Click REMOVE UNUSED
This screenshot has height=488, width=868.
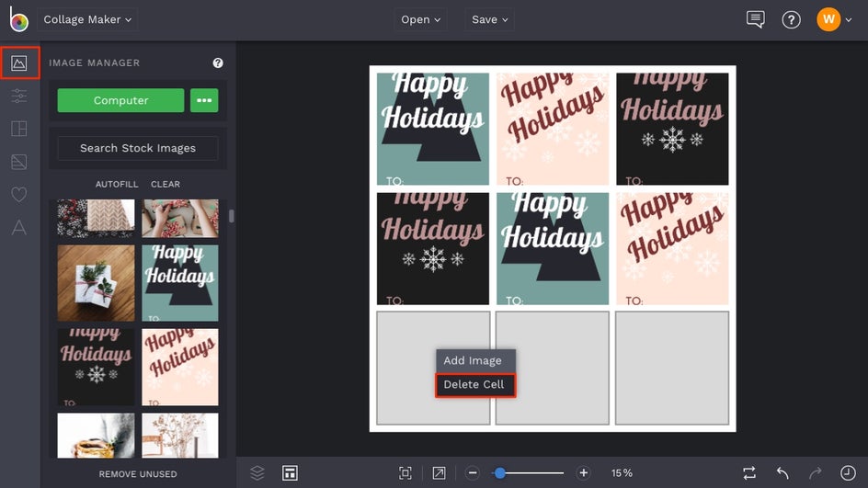pos(138,474)
